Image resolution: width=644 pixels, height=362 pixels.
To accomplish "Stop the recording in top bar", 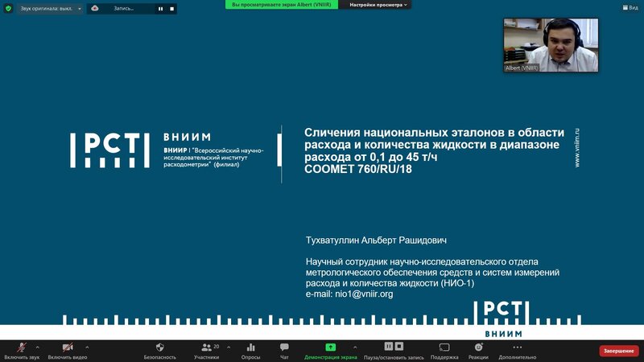I will coord(171,8).
